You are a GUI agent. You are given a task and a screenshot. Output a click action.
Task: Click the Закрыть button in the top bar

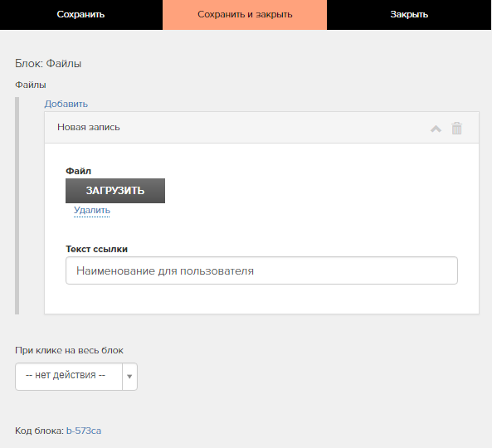point(409,15)
